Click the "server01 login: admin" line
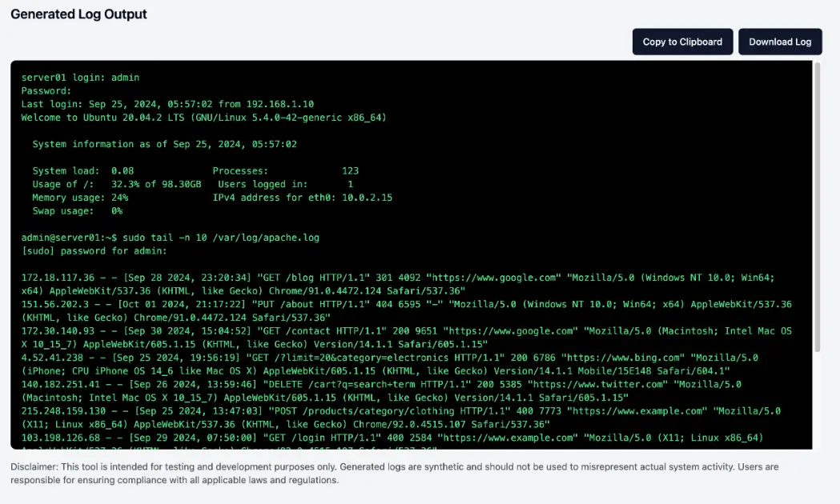Image resolution: width=840 pixels, height=504 pixels. (x=80, y=78)
